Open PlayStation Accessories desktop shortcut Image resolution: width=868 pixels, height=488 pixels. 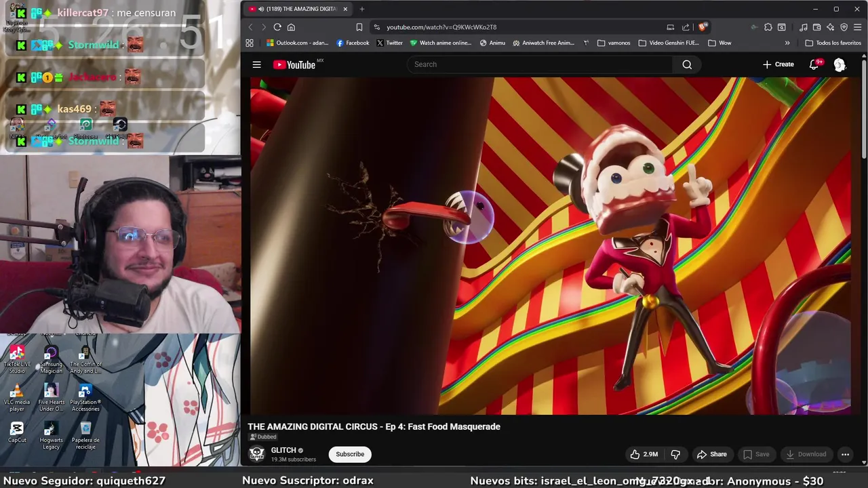pos(85,396)
